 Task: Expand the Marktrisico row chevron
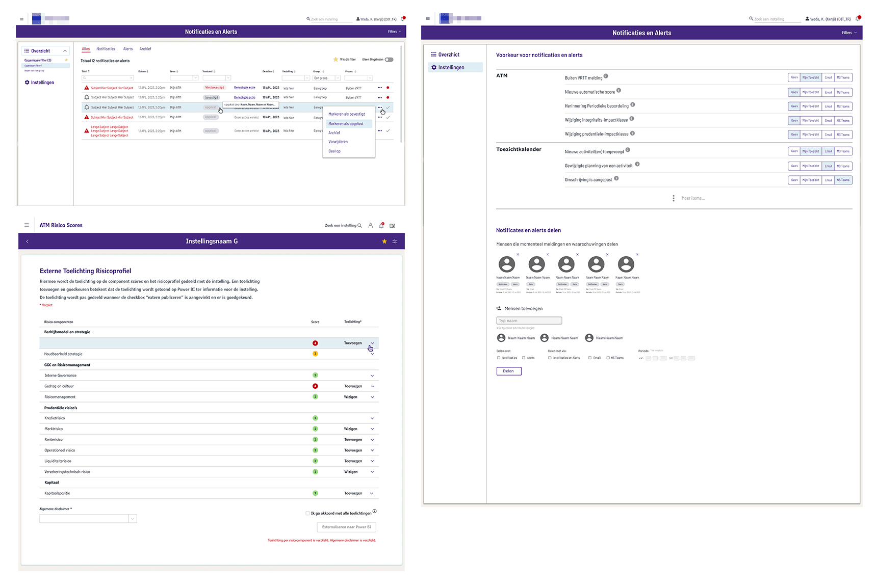372,429
